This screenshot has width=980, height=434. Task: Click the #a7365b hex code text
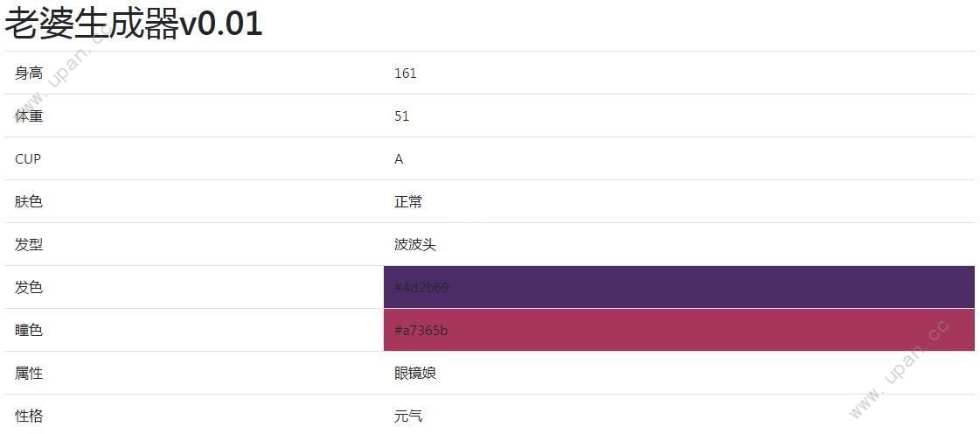pyautogui.click(x=421, y=330)
